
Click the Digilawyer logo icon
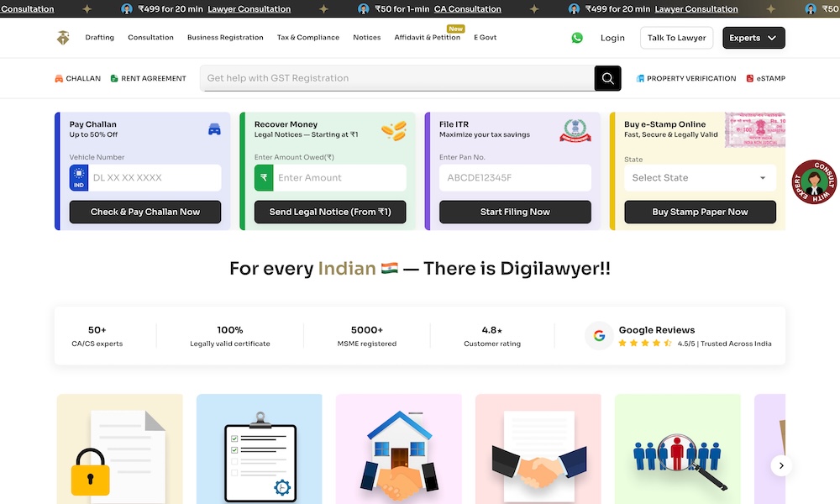(x=63, y=38)
